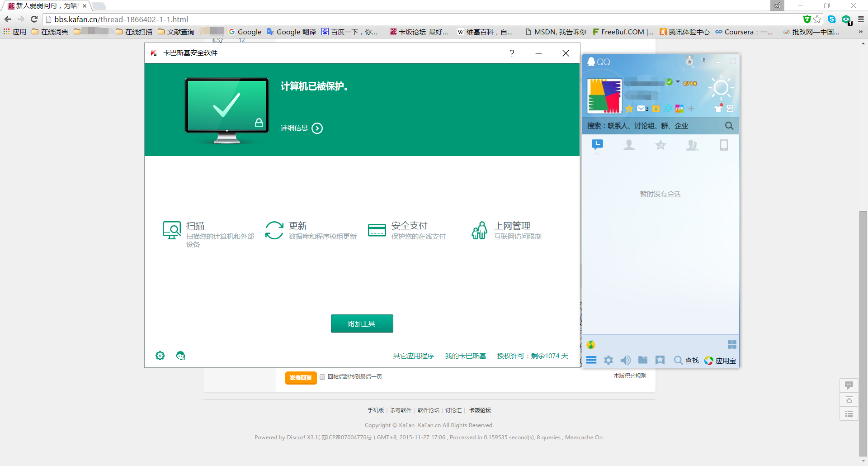Click browser address bar URL
868x466 pixels.
click(121, 19)
